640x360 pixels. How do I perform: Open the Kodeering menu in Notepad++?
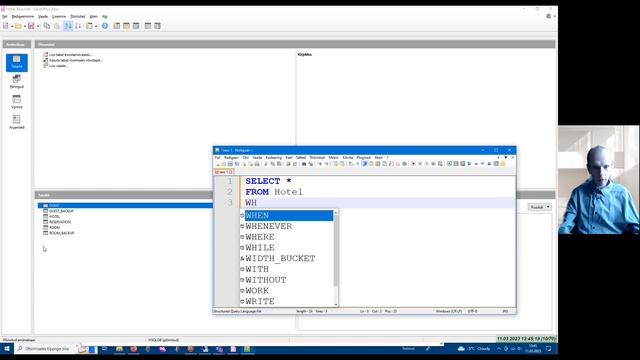coord(273,158)
